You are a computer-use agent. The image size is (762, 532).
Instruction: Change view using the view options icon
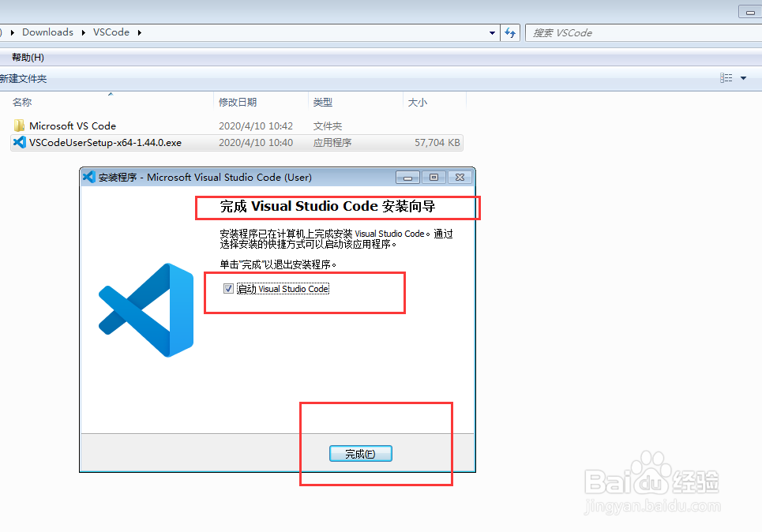pos(726,77)
